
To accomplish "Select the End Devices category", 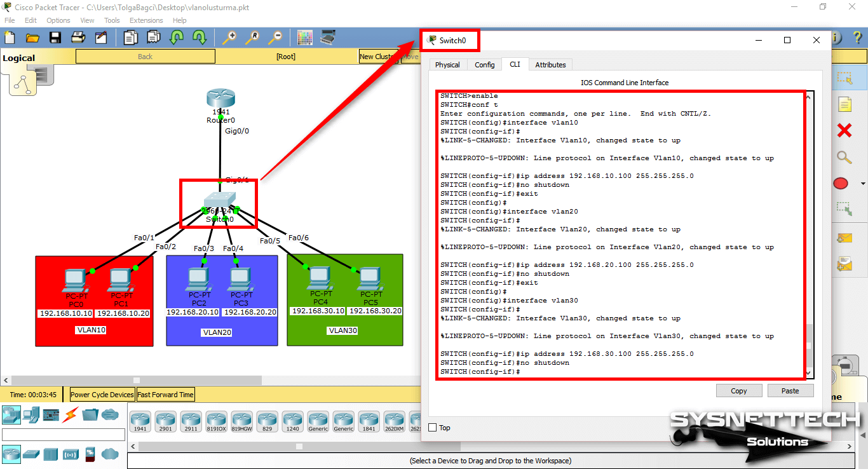I will [31, 415].
